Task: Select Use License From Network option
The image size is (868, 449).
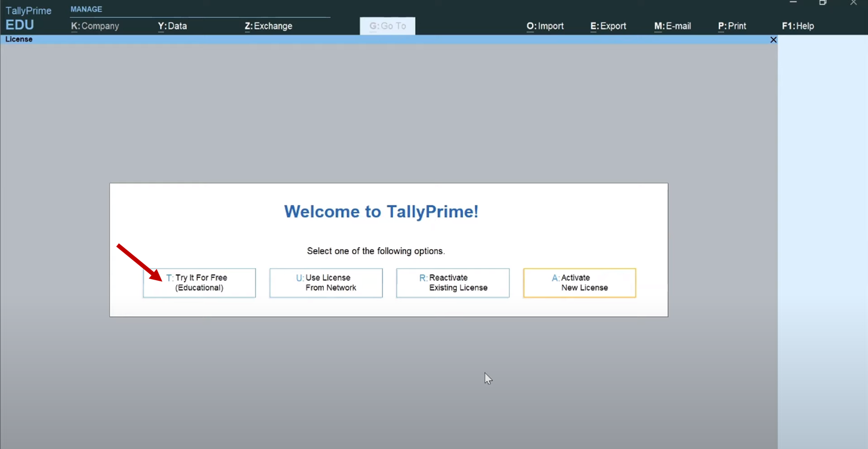Action: pos(326,283)
